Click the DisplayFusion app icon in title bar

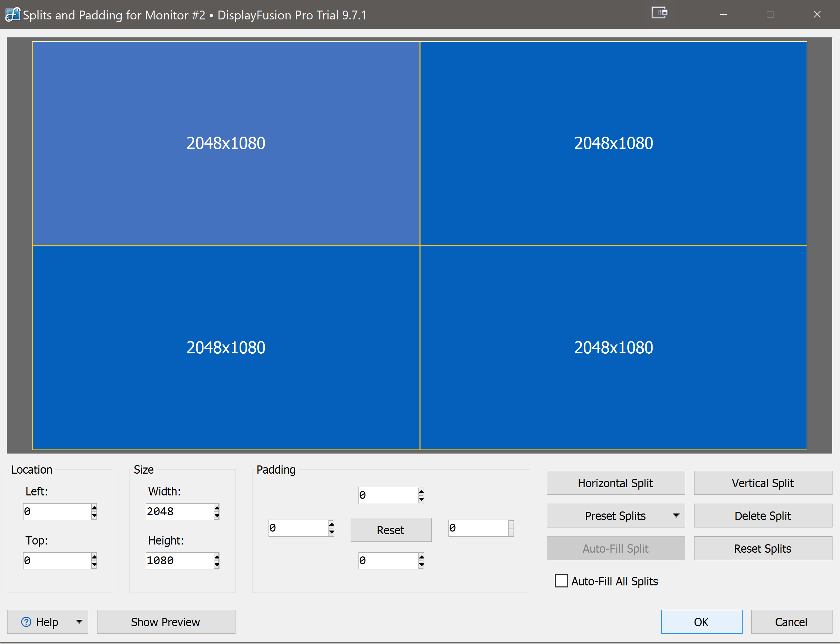pos(12,15)
